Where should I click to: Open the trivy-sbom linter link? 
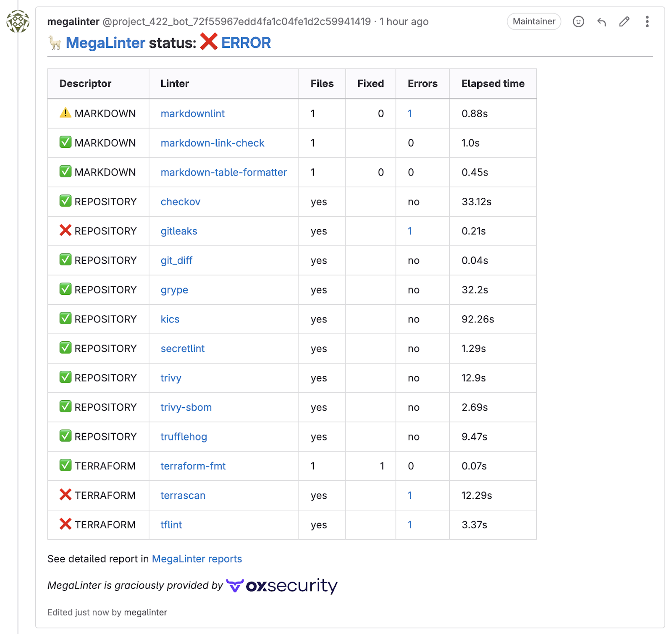point(186,407)
